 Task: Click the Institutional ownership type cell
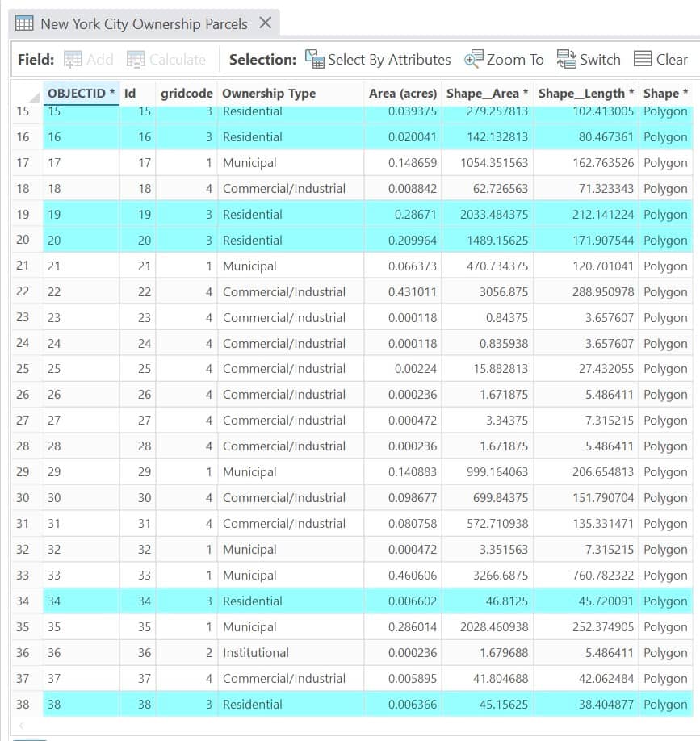point(290,653)
